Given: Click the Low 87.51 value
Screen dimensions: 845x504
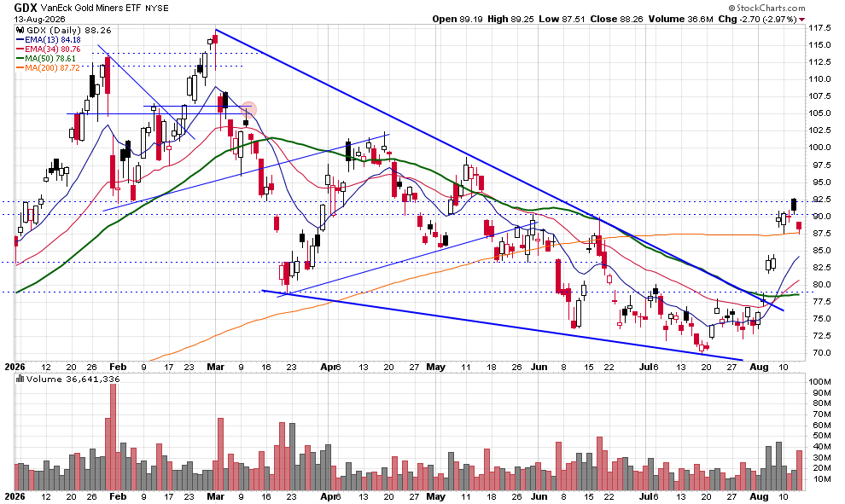Looking at the screenshot, I should tap(562, 19).
